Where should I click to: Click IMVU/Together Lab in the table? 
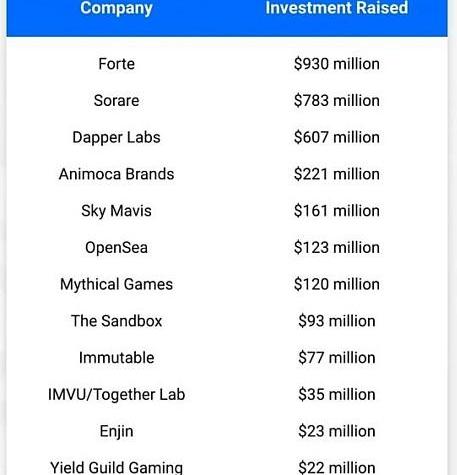pos(116,395)
